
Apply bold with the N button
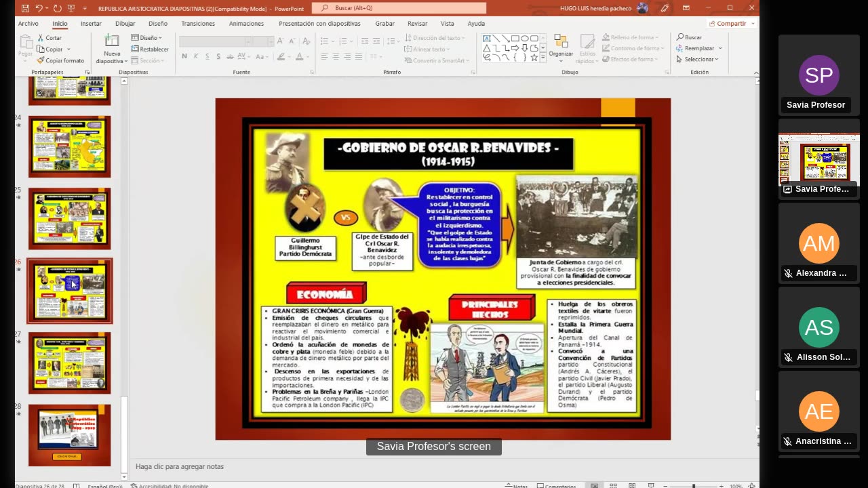click(184, 56)
